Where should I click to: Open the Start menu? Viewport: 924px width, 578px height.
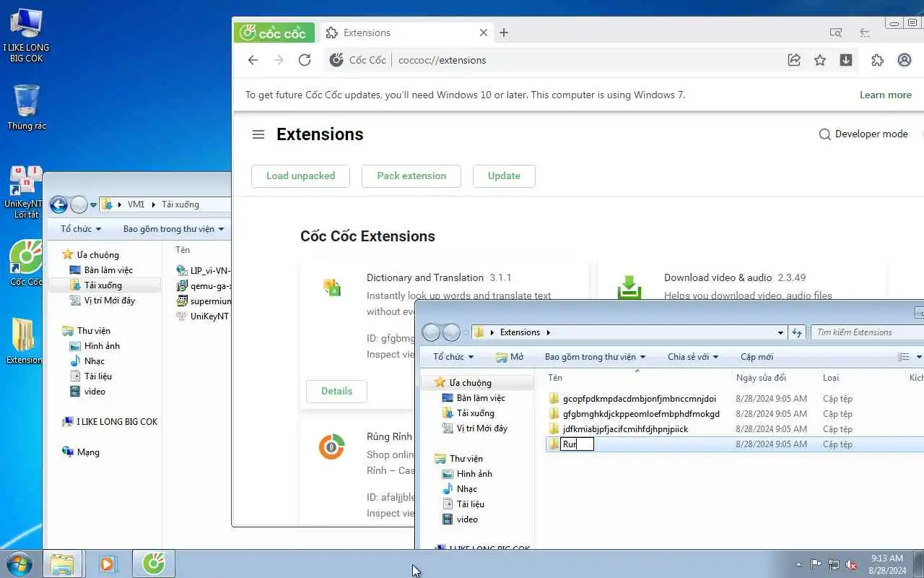(x=19, y=564)
